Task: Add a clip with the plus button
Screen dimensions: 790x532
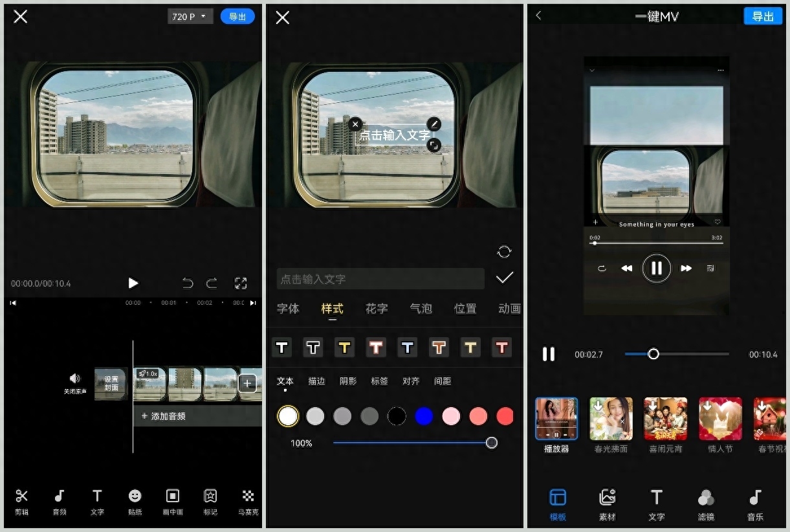Action: [247, 384]
